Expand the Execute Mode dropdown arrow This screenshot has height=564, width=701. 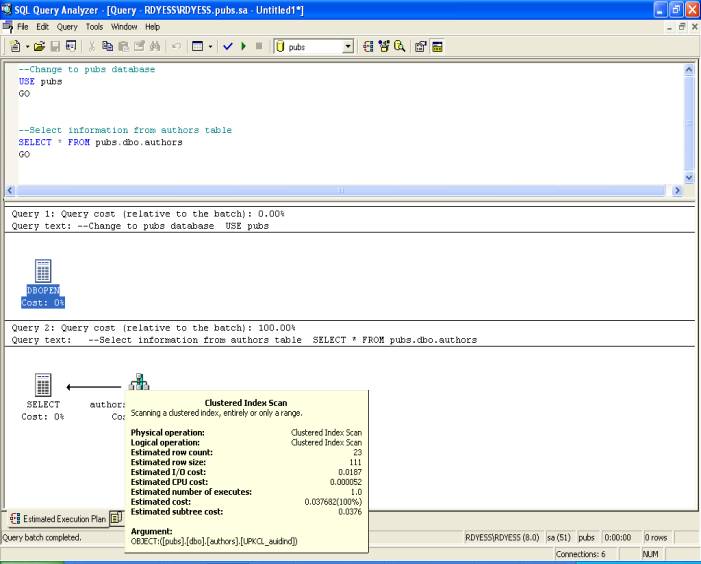click(x=212, y=46)
